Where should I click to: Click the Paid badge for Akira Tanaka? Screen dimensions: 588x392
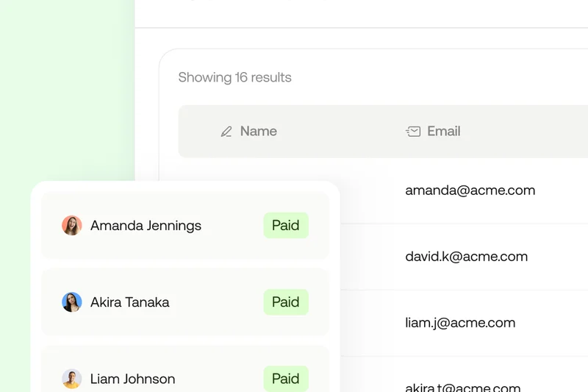[x=286, y=302]
